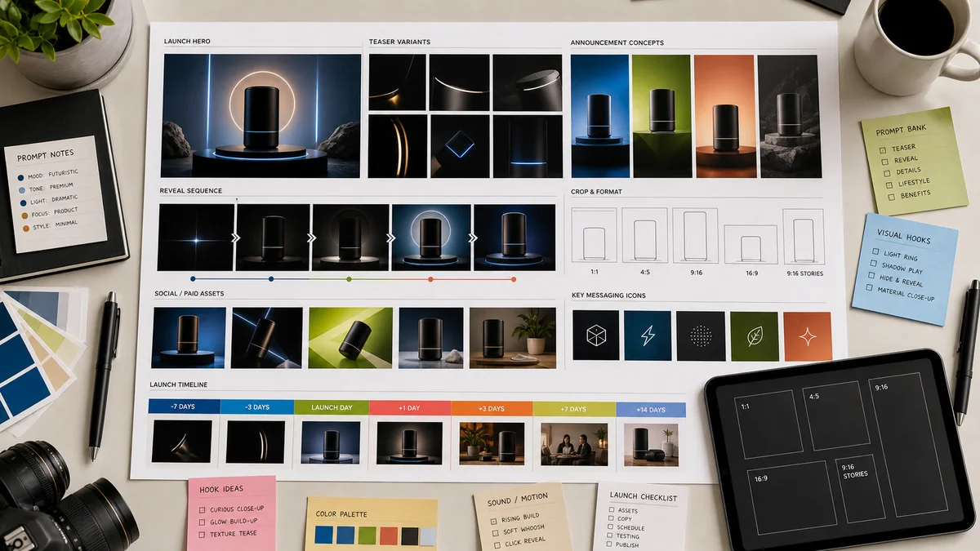Check Teaser in the Prompt Bank note
Viewport: 980px width, 551px height.
tap(883, 150)
